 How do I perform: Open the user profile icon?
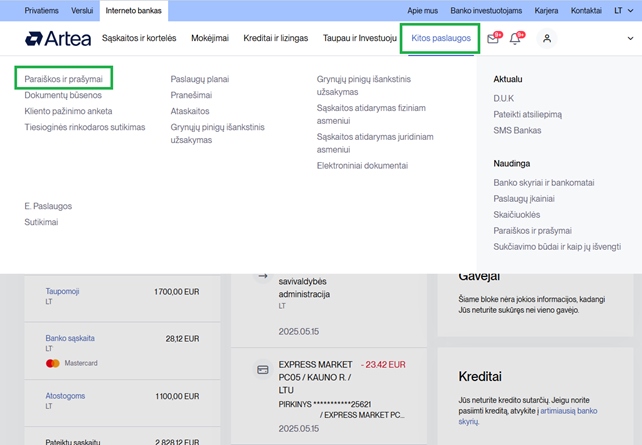tap(547, 38)
